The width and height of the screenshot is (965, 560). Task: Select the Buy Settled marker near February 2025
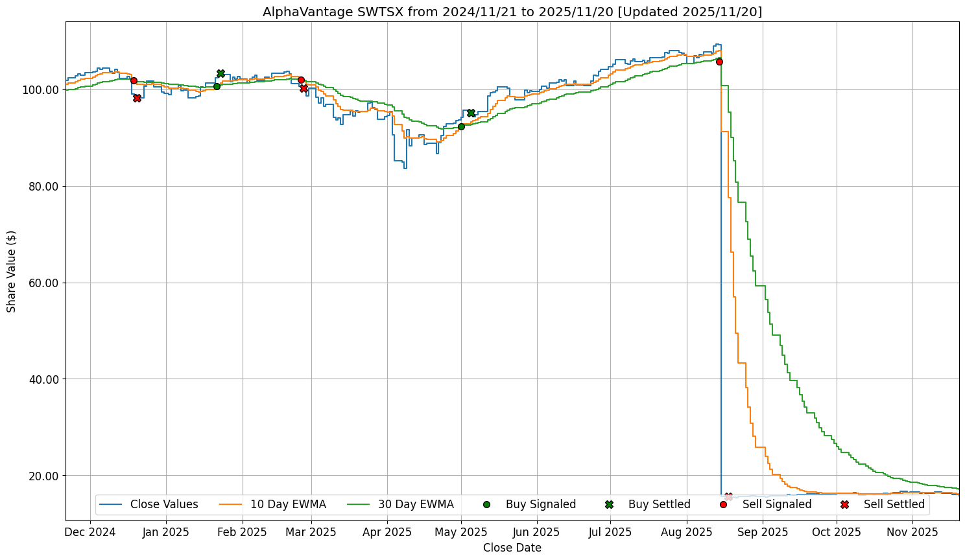point(220,73)
